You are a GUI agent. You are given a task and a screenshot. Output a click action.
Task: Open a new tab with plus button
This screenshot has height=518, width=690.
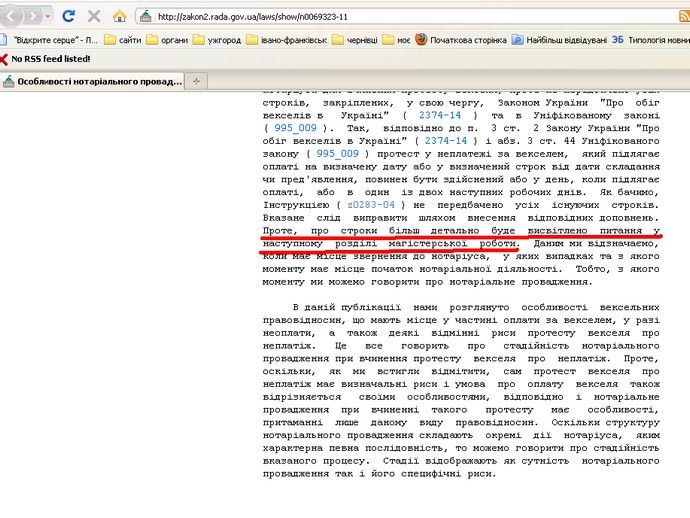pos(196,81)
